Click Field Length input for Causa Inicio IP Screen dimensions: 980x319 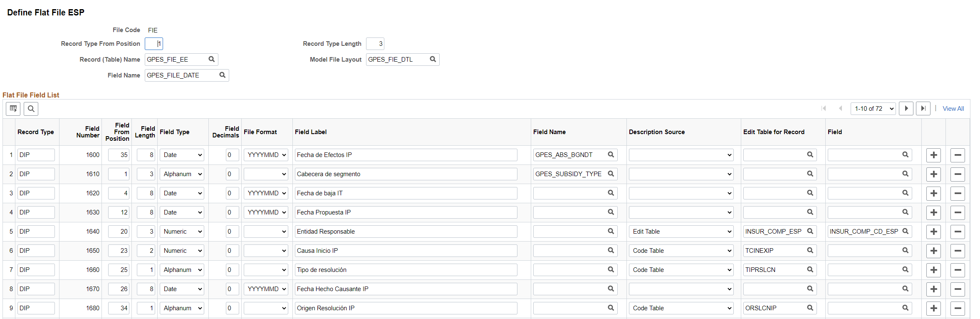click(146, 251)
